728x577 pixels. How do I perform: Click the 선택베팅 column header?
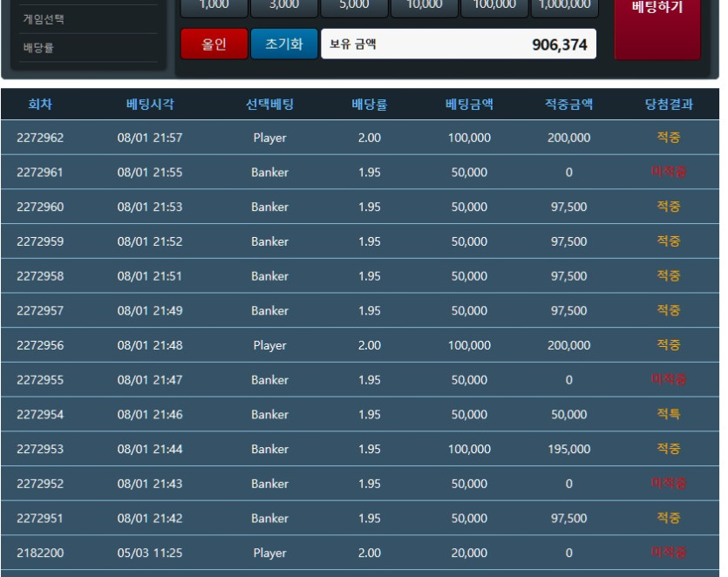coord(269,104)
